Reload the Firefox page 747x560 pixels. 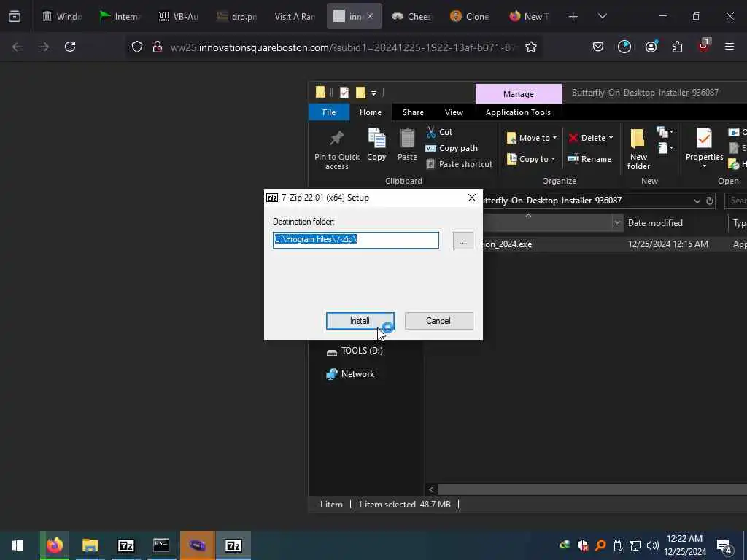[x=70, y=47]
